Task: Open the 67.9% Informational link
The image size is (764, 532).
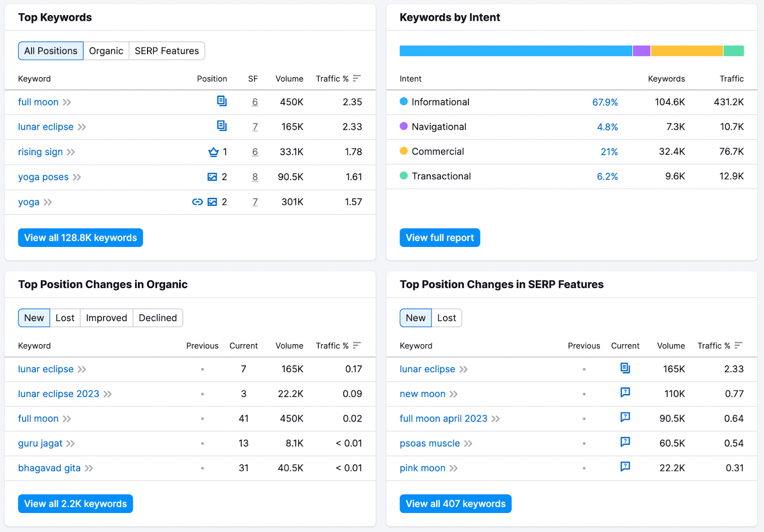Action: 605,102
